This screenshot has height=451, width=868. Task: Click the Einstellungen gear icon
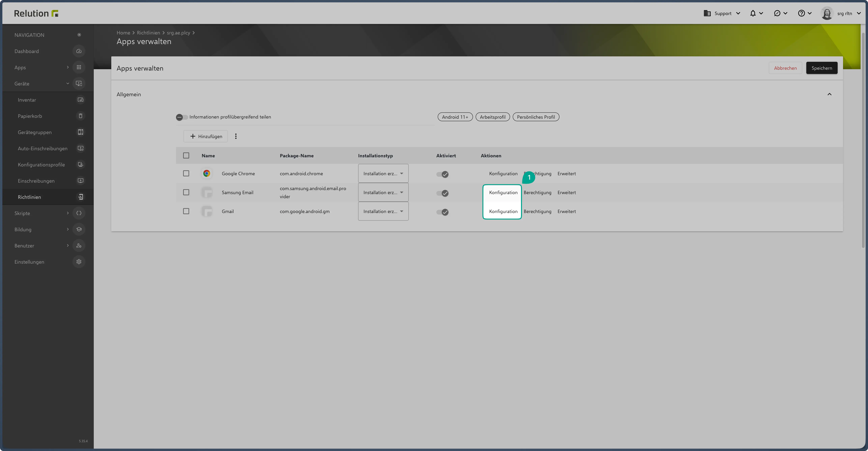(79, 262)
